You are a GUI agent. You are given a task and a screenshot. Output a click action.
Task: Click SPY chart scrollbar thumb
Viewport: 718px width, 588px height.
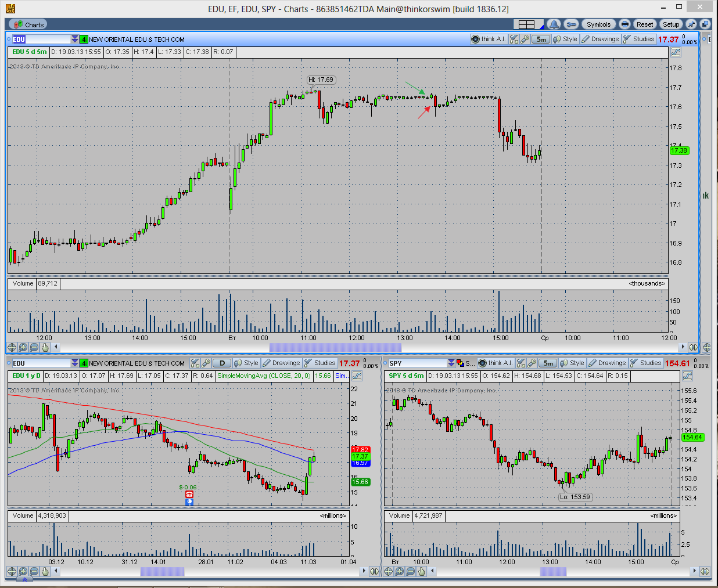553,571
